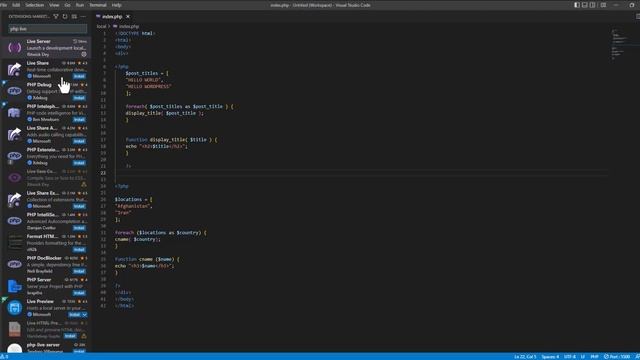The width and height of the screenshot is (640, 360).
Task: Open the Terminal menu
Action: pyautogui.click(x=98, y=5)
